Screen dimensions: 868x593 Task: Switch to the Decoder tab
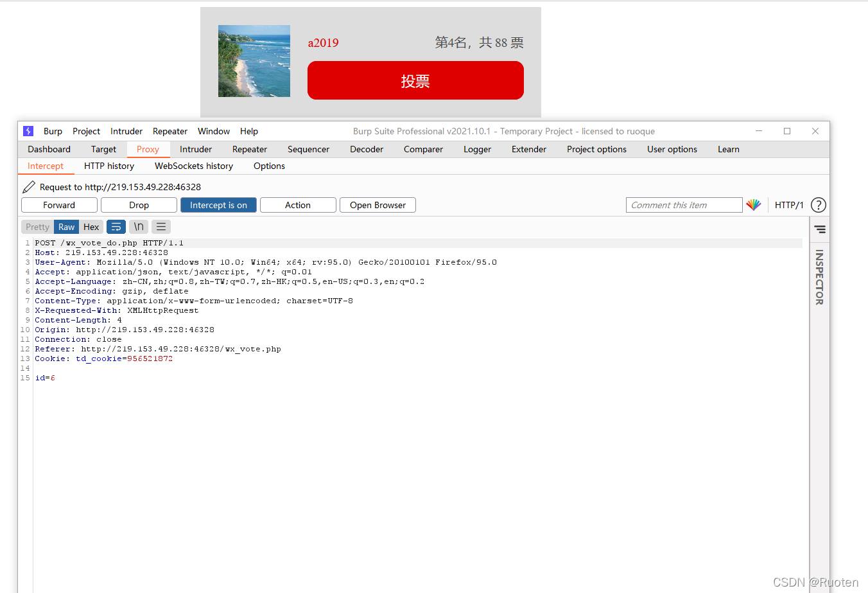coord(367,149)
